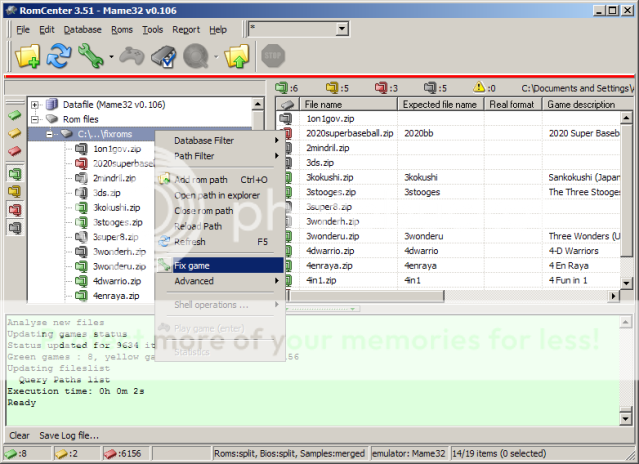Toggle the yellow chip filter in left sidebar
The width and height of the screenshot is (639, 464).
(x=14, y=133)
